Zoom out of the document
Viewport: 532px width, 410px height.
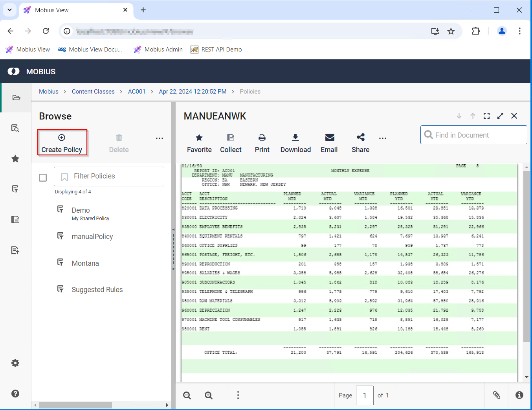click(x=187, y=395)
